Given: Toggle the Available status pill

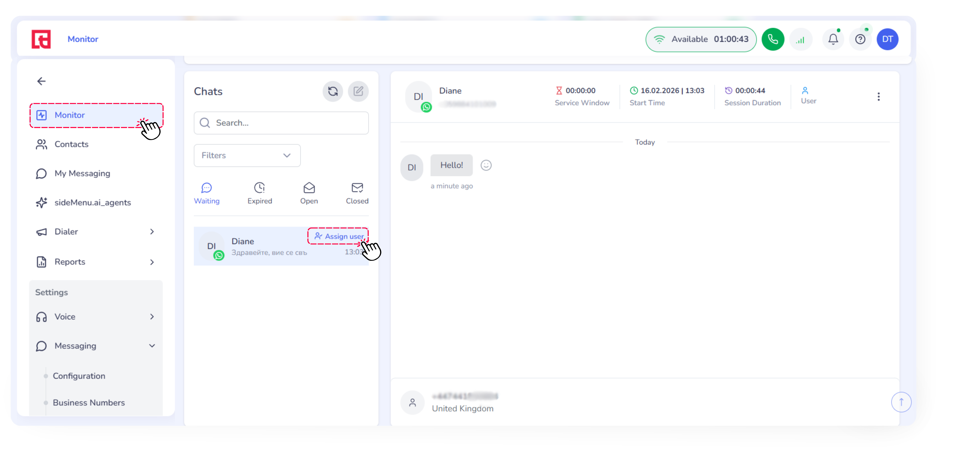Looking at the screenshot, I should (700, 39).
